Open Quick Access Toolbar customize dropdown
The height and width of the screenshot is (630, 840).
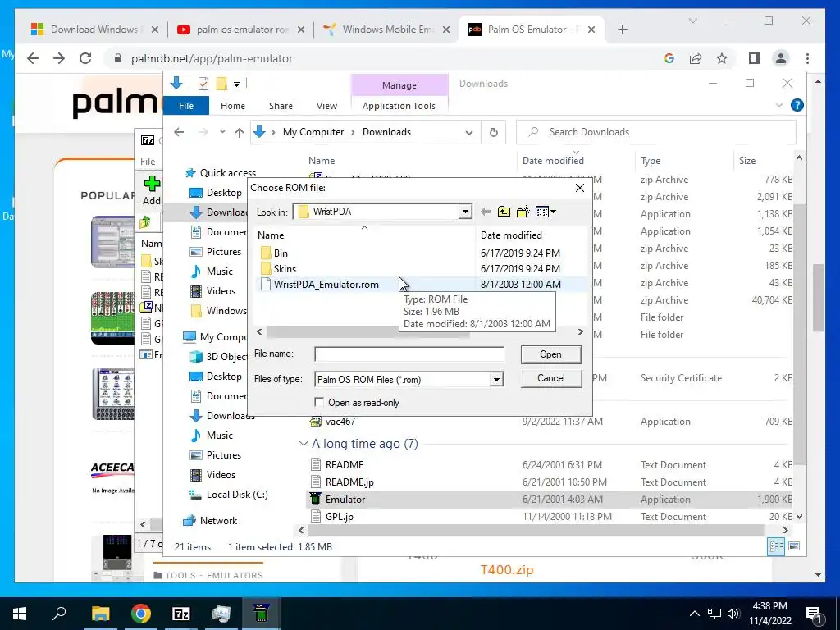coord(236,84)
